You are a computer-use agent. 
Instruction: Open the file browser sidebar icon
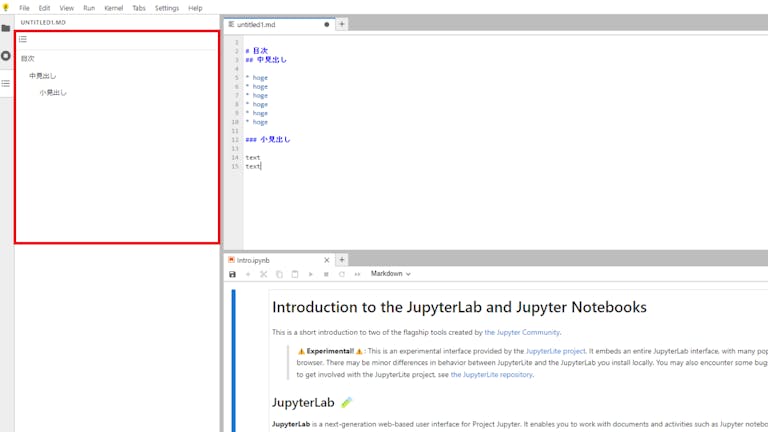tap(6, 28)
